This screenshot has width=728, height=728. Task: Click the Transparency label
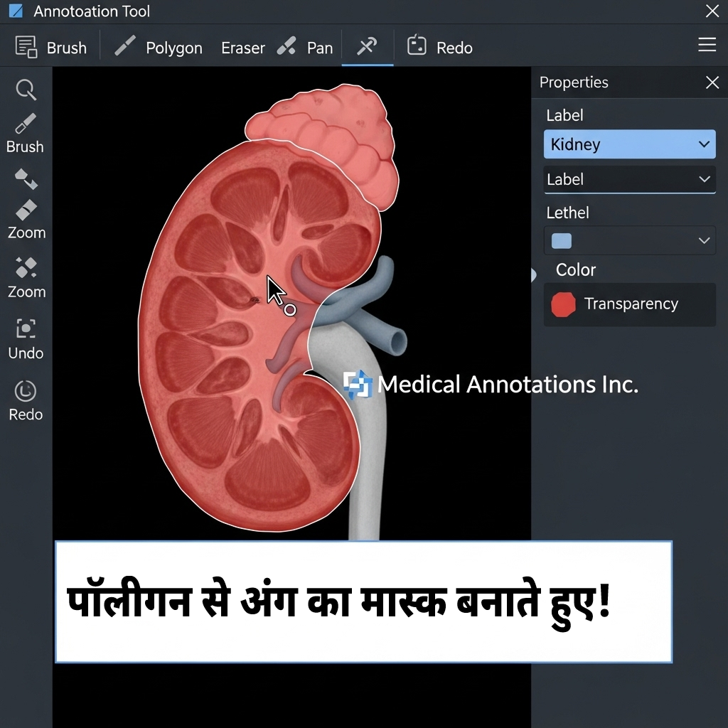[x=631, y=304]
